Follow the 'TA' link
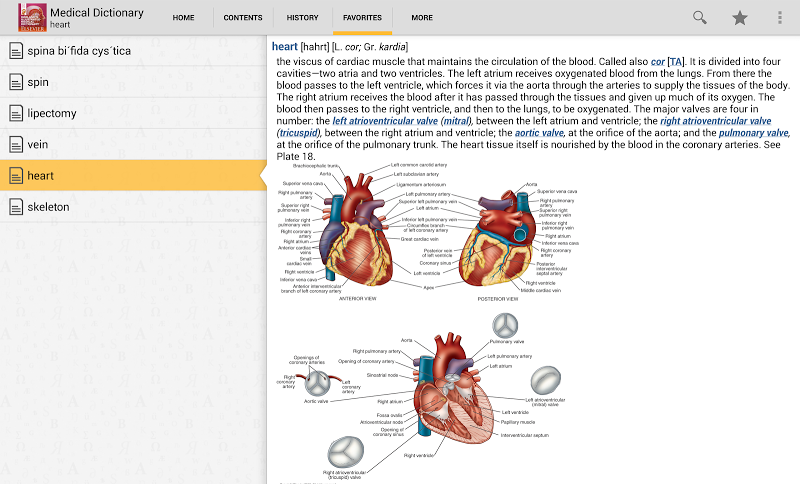Viewport: 800px width, 484px height. point(676,62)
